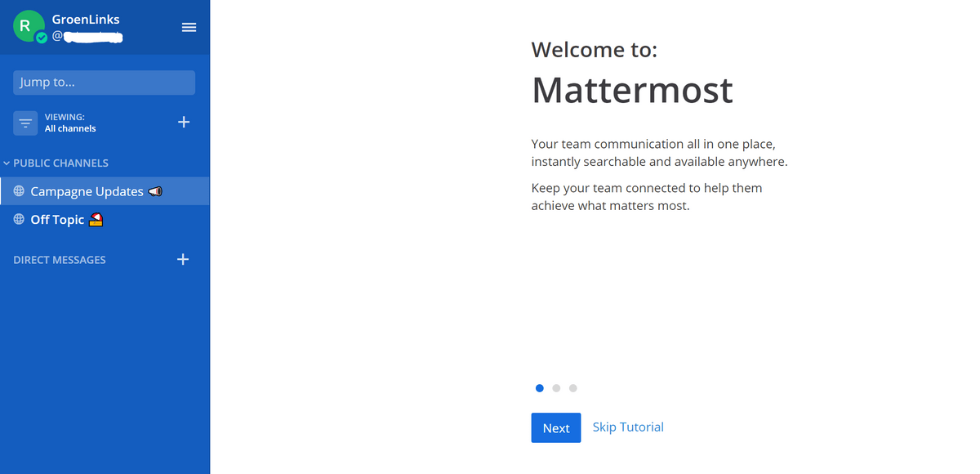Viewport: 980px width, 474px height.
Task: Click the megaphone emoji on Campagne Updates
Action: 155,191
